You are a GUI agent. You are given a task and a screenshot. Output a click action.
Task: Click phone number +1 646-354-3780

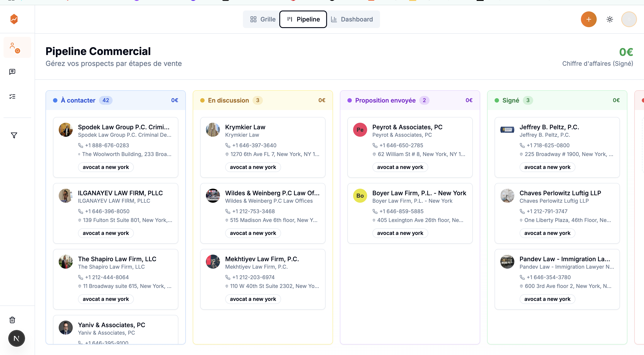coord(549,277)
